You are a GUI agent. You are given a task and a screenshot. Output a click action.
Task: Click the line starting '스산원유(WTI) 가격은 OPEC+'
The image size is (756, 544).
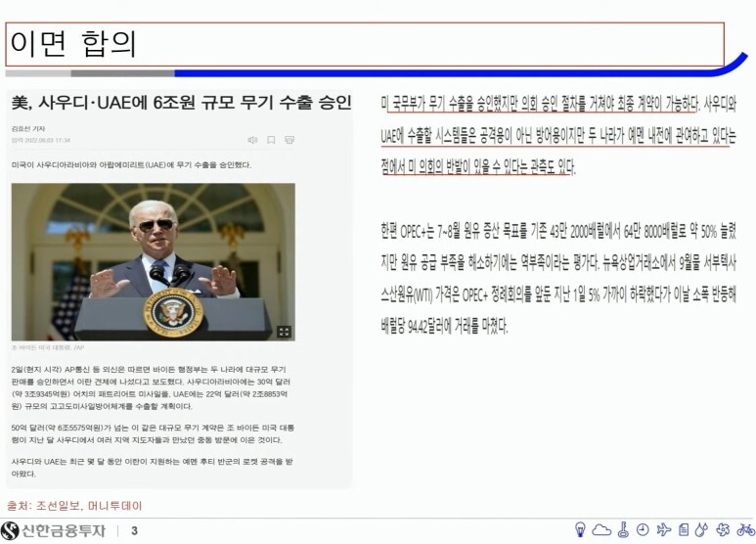coord(558,295)
